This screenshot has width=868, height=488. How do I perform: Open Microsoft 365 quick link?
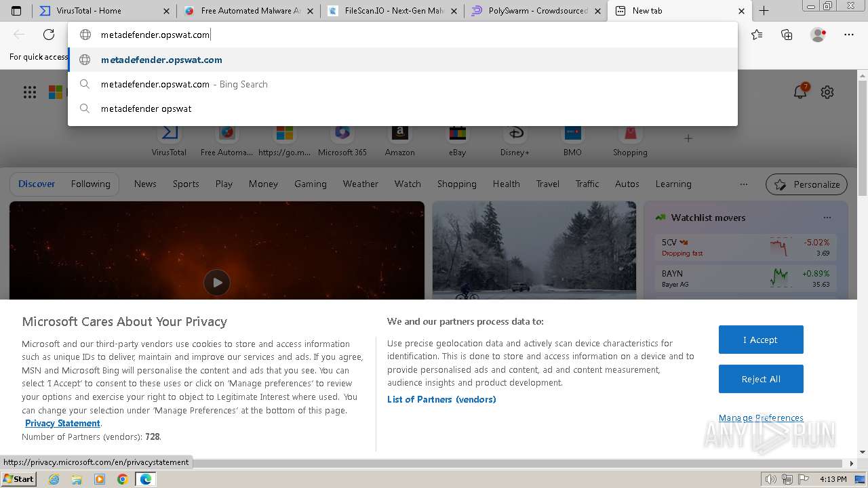pos(342,140)
